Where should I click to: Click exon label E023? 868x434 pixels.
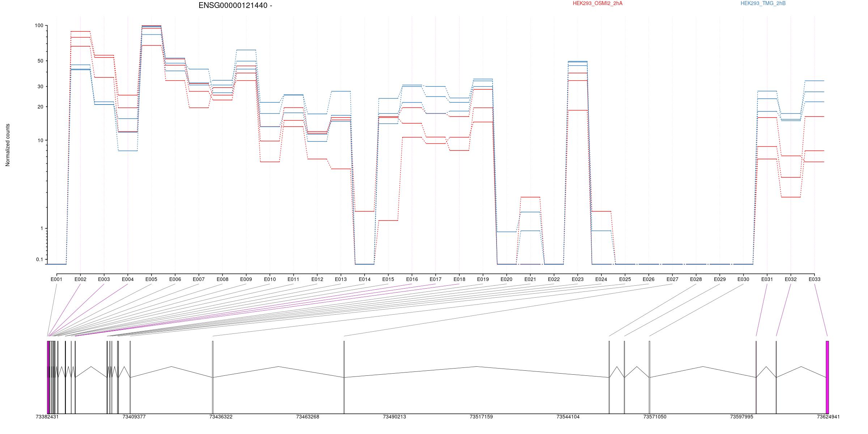coord(578,279)
